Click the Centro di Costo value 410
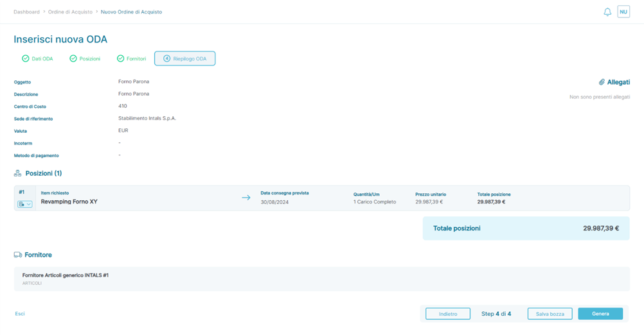 point(123,106)
